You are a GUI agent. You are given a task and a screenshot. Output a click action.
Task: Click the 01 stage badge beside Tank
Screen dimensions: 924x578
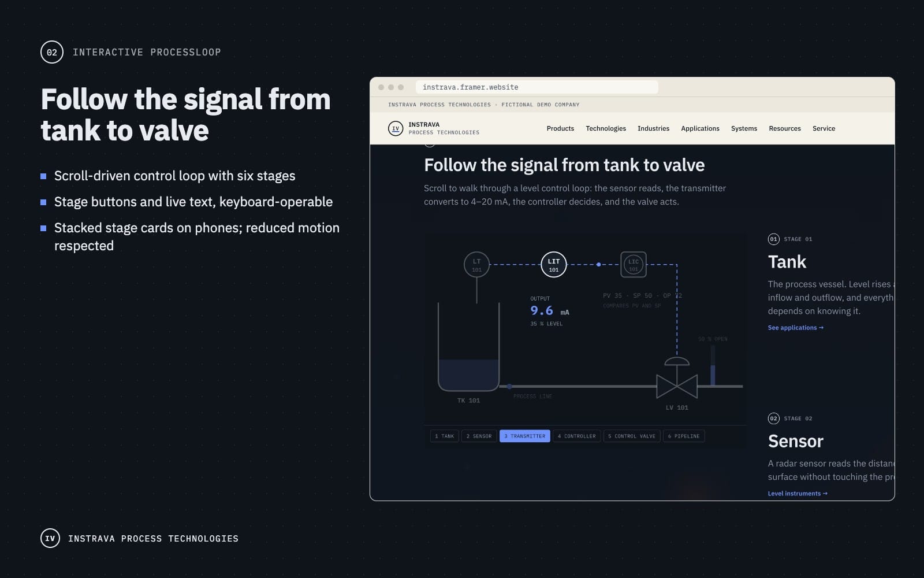pyautogui.click(x=773, y=239)
